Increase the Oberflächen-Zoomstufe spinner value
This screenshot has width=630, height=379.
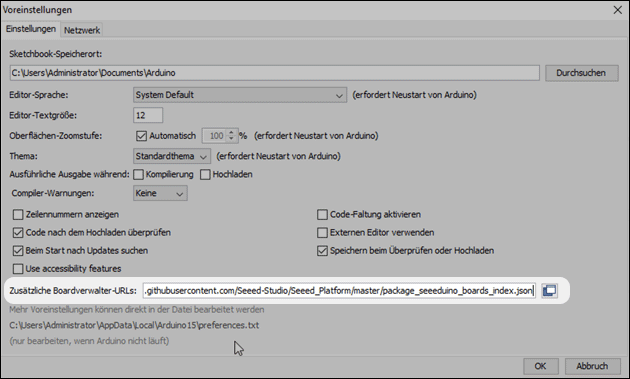(231, 132)
